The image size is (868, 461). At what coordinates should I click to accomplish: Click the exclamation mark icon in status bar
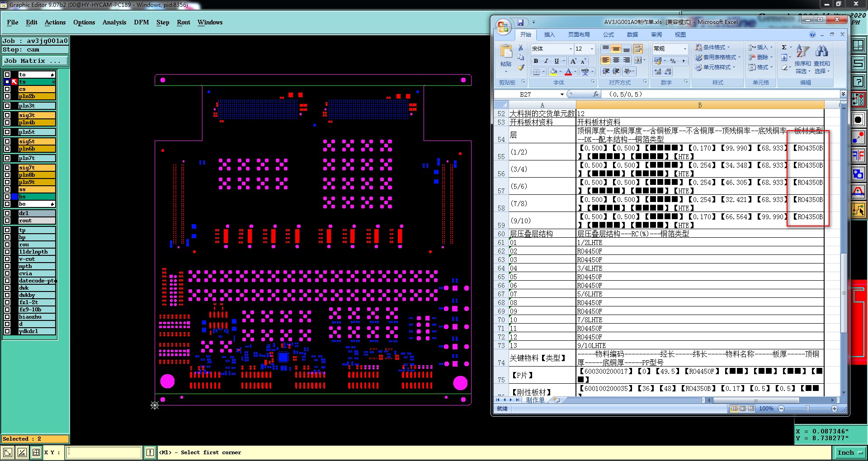(x=150, y=452)
